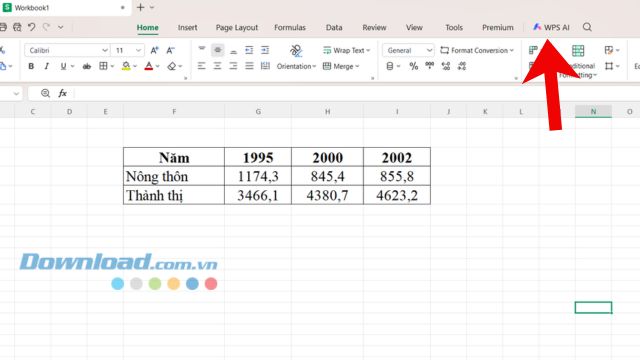This screenshot has height=360, width=640.
Task: Align text right
Action: pyautogui.click(x=233, y=66)
